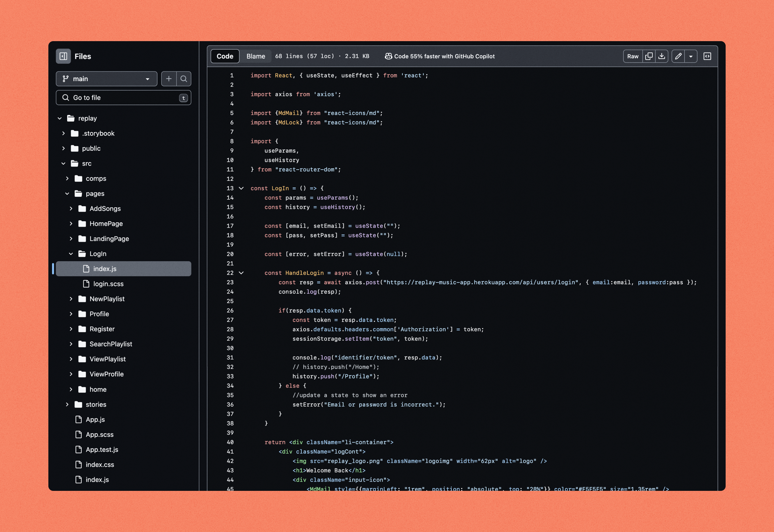The width and height of the screenshot is (774, 532).
Task: Click the search files magnifier icon
Action: point(184,79)
